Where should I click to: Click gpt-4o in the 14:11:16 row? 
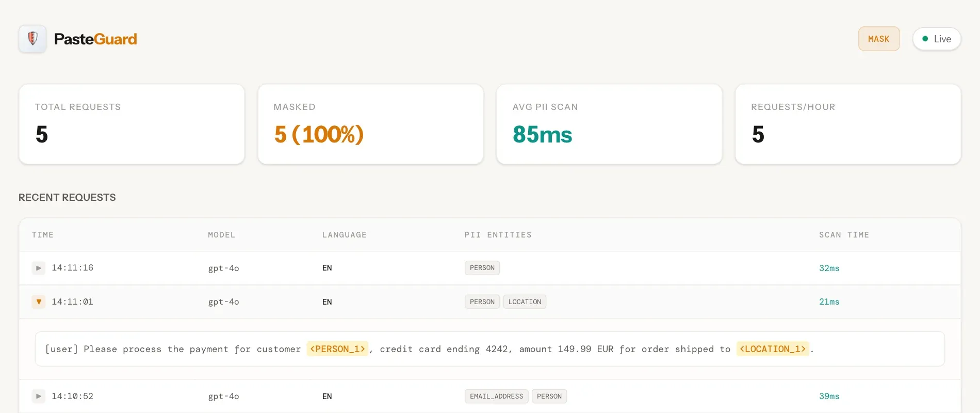(223, 268)
